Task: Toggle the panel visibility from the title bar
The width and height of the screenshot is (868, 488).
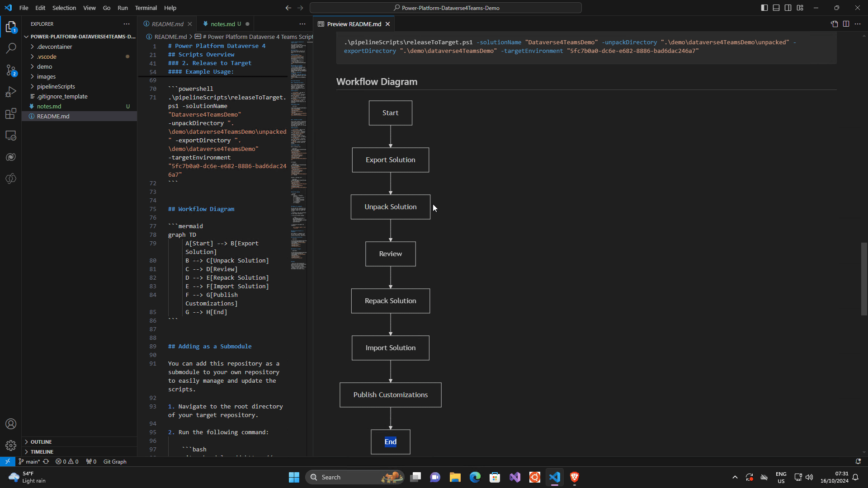Action: click(776, 8)
